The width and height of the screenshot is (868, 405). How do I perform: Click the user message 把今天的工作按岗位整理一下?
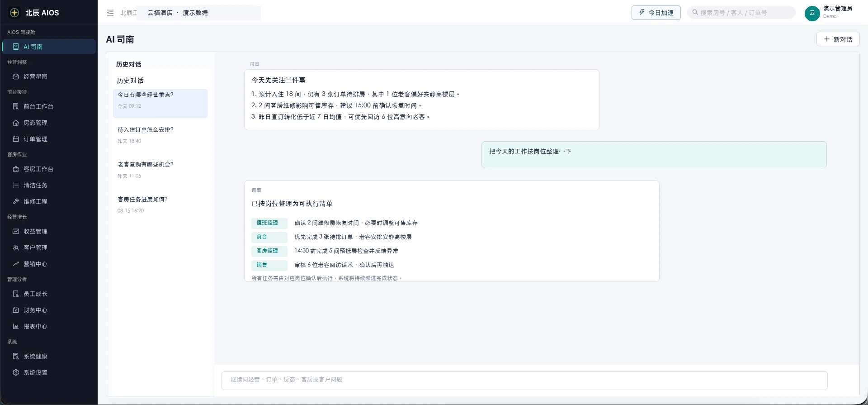[654, 155]
